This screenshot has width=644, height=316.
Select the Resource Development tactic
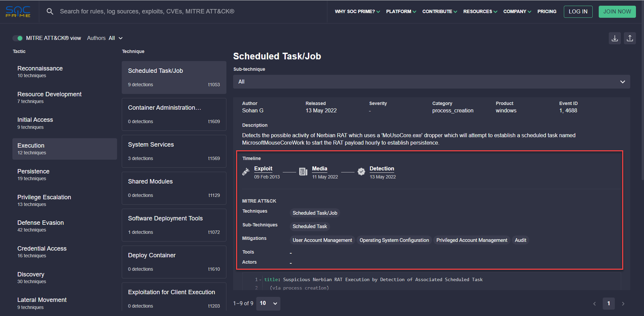[65, 98]
